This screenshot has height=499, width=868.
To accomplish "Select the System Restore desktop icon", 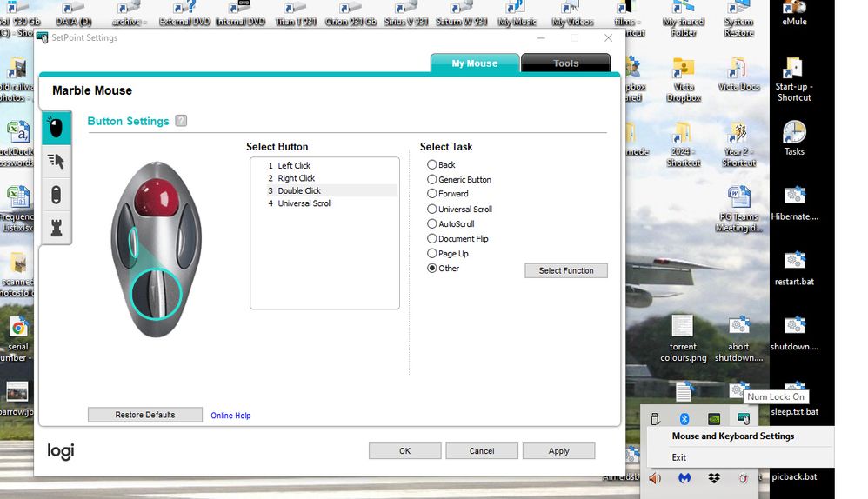I will (738, 19).
